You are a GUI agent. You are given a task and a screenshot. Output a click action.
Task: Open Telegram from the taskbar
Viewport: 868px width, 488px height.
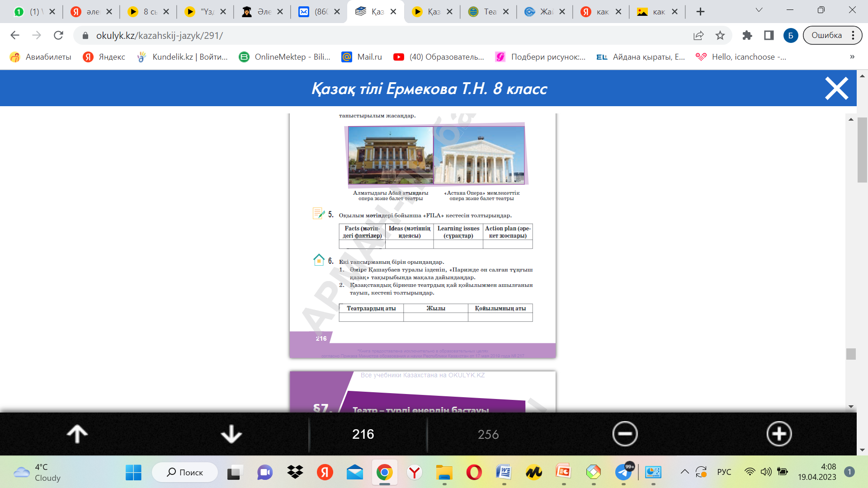tap(624, 472)
